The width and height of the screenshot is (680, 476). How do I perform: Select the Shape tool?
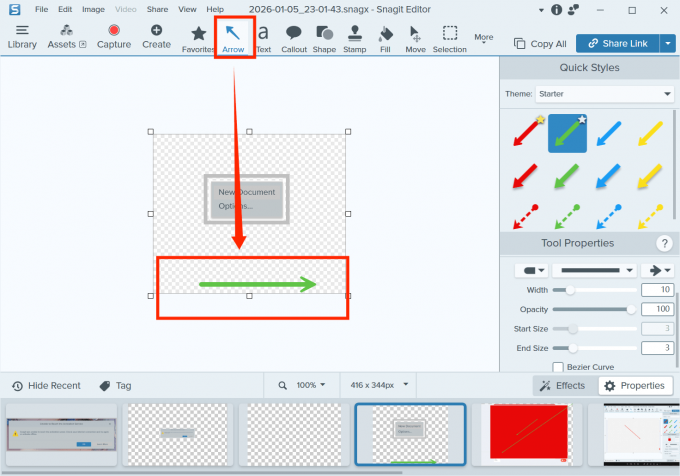[324, 37]
